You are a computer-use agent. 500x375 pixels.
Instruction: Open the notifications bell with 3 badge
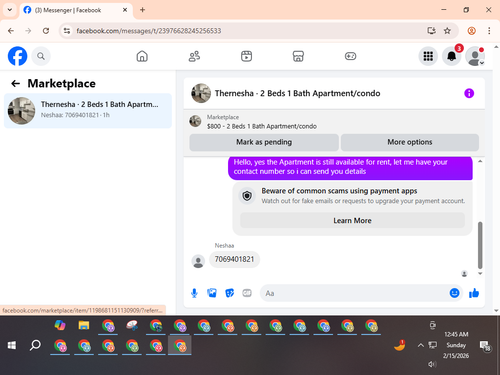(452, 56)
